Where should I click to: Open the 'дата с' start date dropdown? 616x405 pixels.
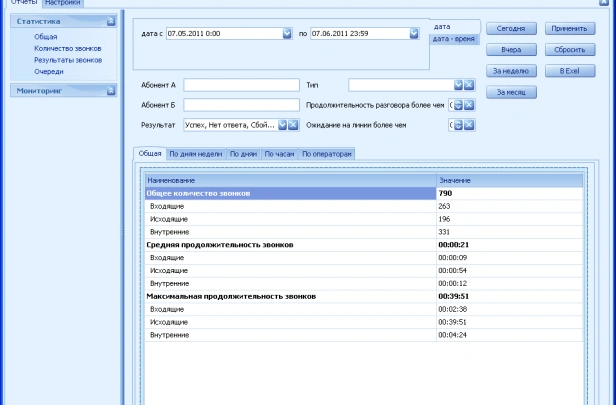(287, 33)
